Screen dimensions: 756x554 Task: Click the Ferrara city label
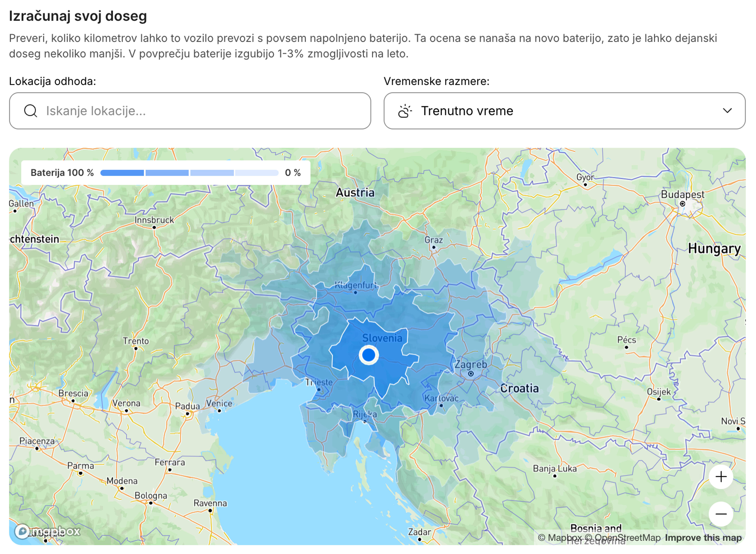point(170,462)
